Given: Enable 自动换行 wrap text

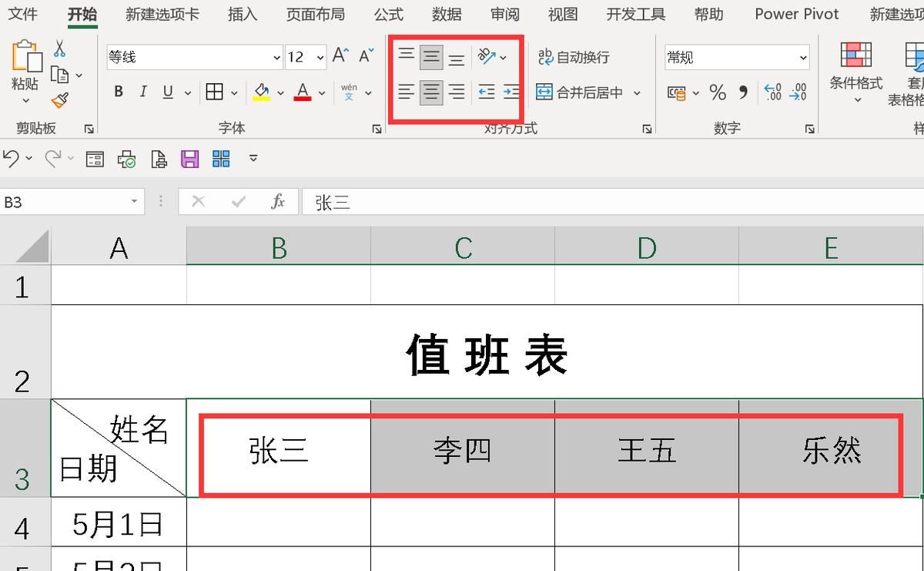Looking at the screenshot, I should [574, 56].
